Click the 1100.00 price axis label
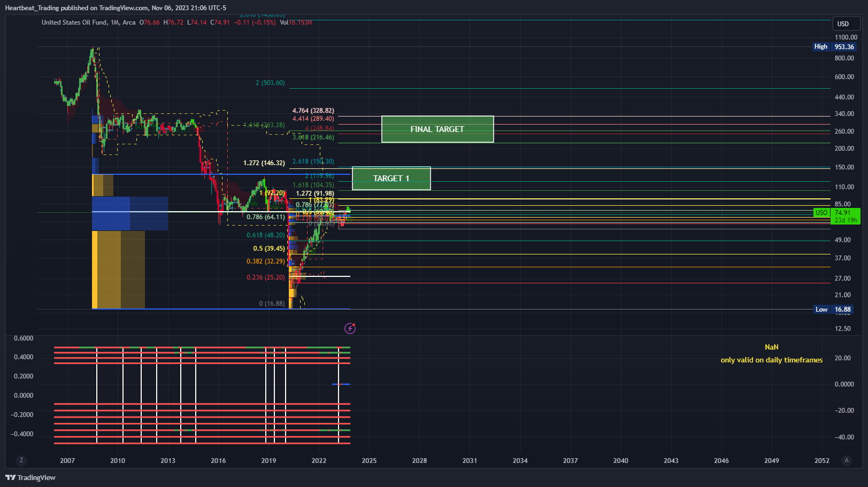 coord(846,37)
